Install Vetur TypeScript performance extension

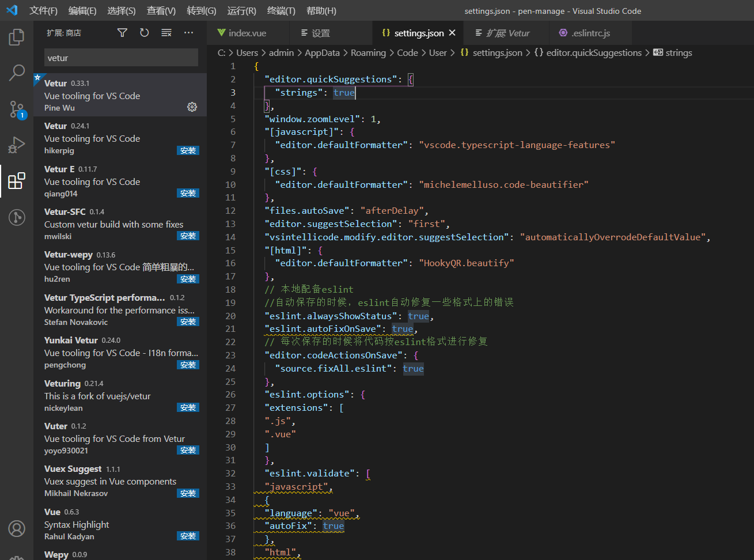188,321
